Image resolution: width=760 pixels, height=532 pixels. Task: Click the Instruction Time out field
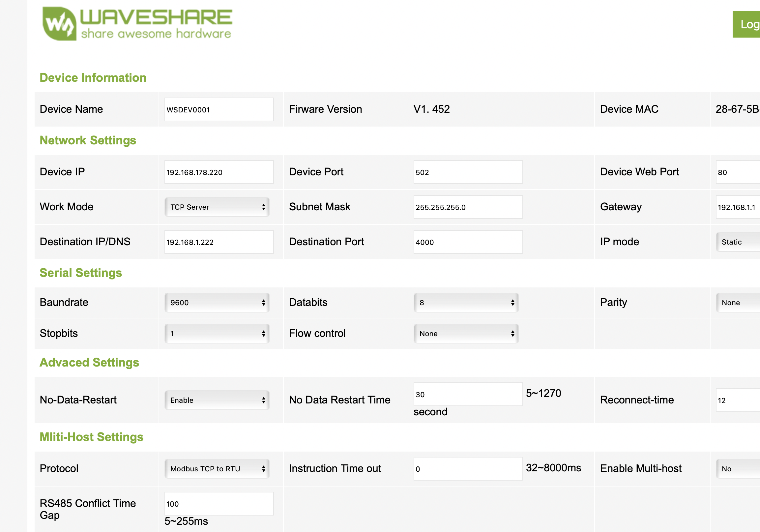pyautogui.click(x=468, y=469)
